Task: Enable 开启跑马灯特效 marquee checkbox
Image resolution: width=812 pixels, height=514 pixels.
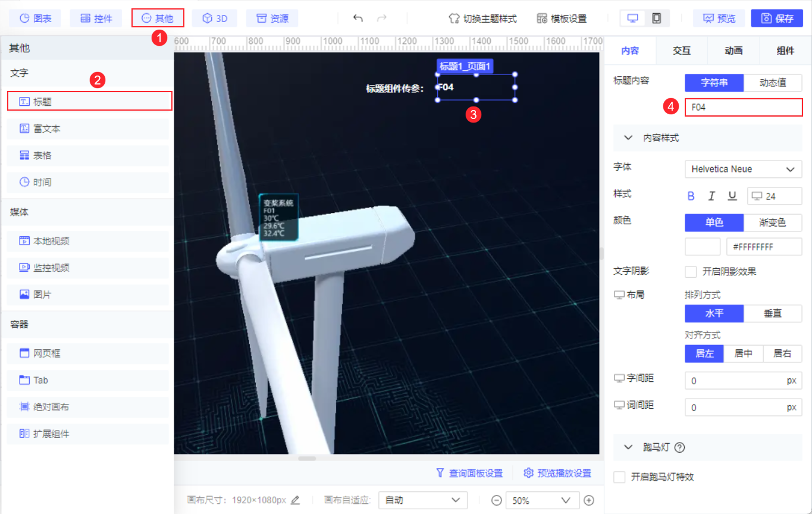Action: (619, 477)
